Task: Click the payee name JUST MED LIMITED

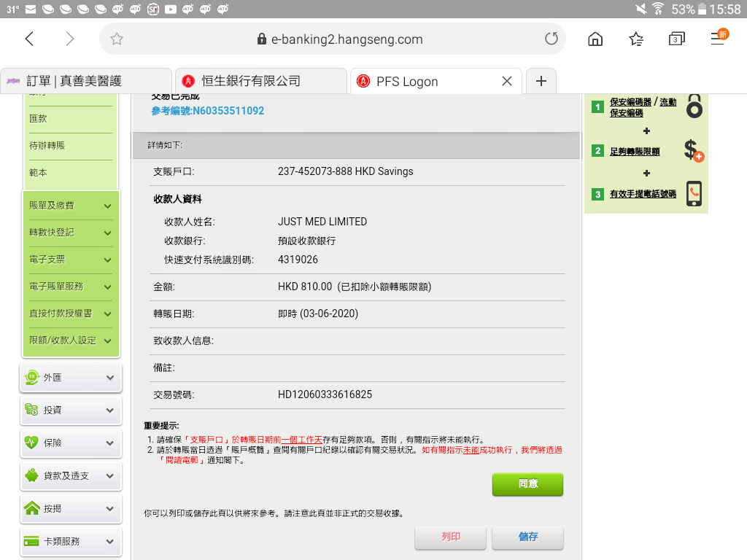Action: [x=322, y=222]
